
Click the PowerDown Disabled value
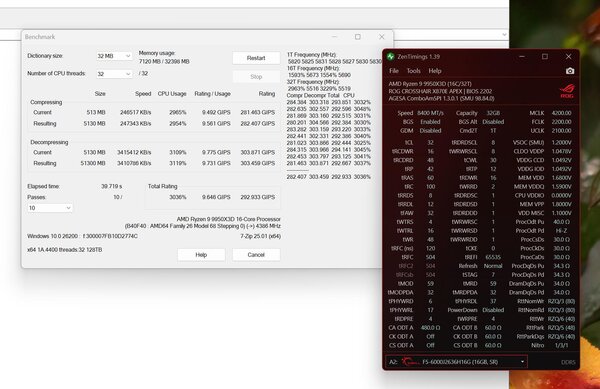tap(493, 310)
